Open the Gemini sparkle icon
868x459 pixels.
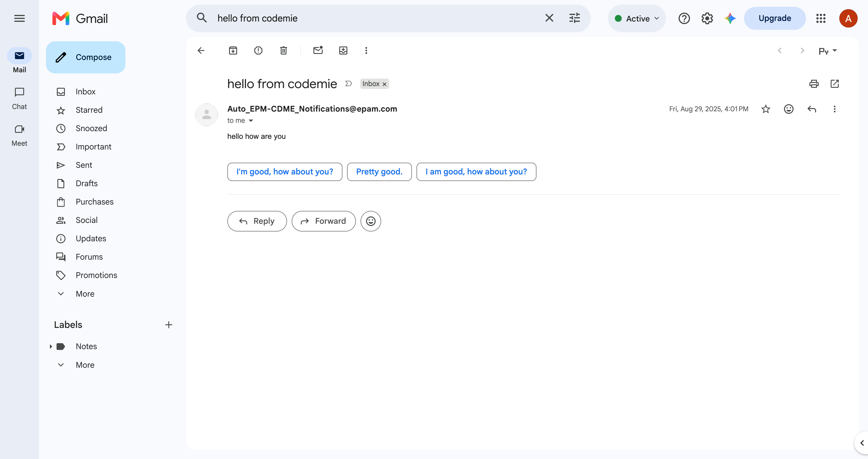point(730,18)
